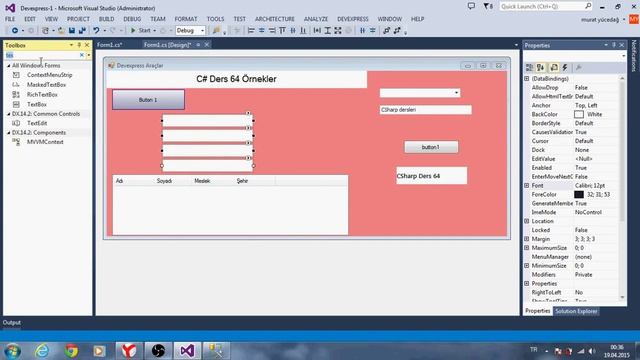Click the CSharp dersleri text field
This screenshot has width=640, height=360.
(x=426, y=110)
